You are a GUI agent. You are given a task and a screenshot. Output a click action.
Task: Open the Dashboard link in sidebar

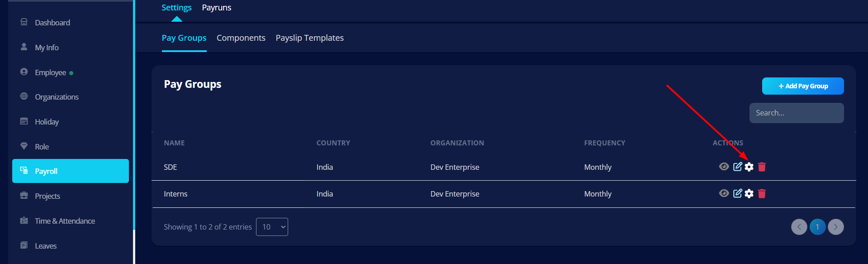[52, 23]
